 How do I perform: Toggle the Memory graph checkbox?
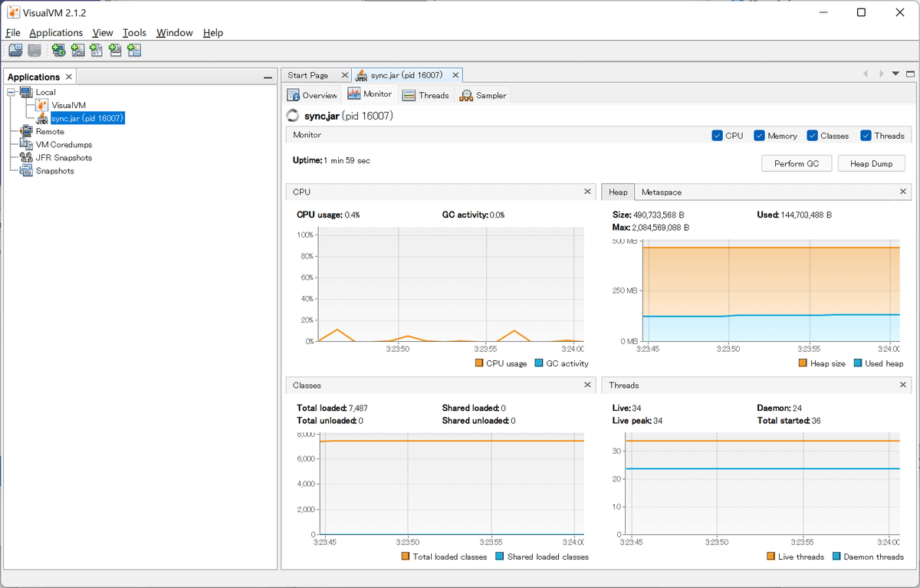(760, 136)
